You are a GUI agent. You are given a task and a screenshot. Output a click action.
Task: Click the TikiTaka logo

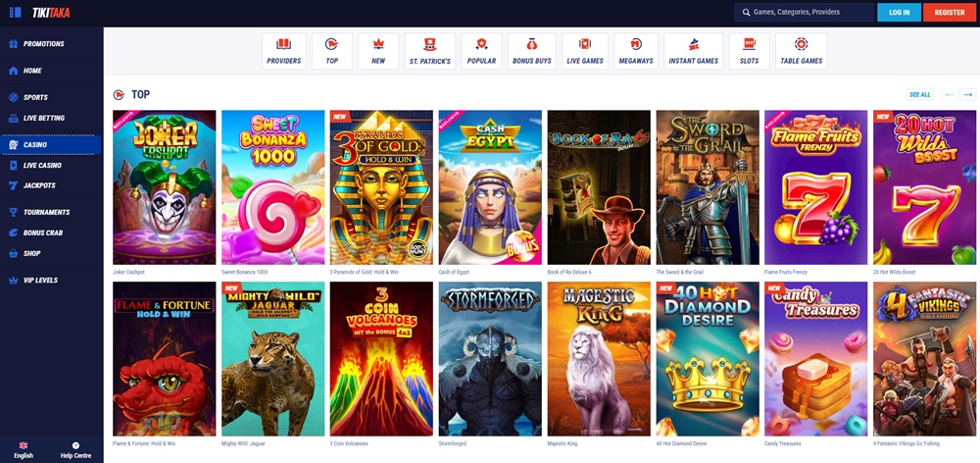51,12
